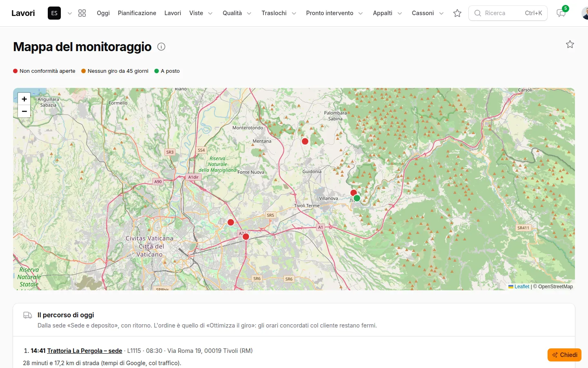Zoom in the map with plus button
This screenshot has height=368, width=588.
pos(24,99)
